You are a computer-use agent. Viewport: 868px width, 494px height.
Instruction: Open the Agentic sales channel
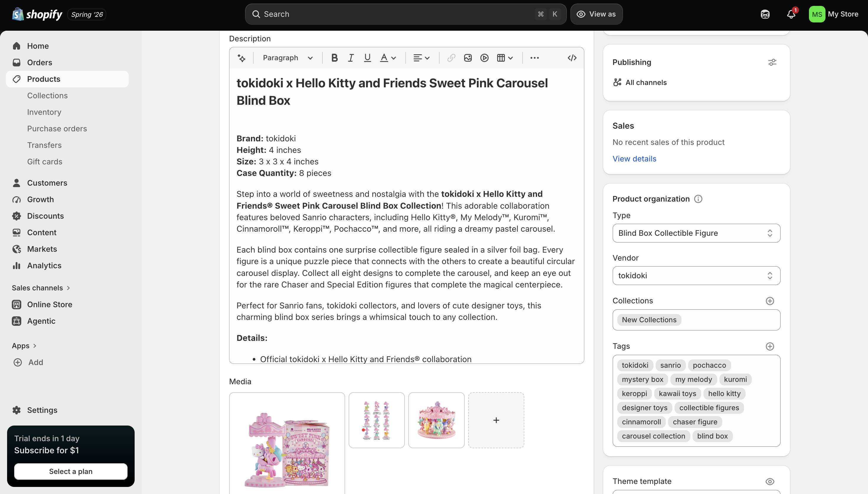point(67,321)
